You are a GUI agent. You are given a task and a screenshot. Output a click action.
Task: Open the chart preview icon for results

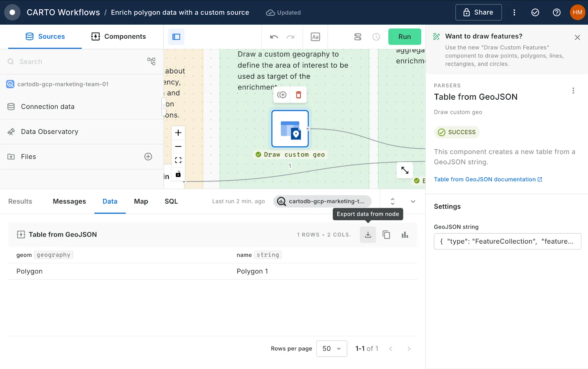click(405, 234)
